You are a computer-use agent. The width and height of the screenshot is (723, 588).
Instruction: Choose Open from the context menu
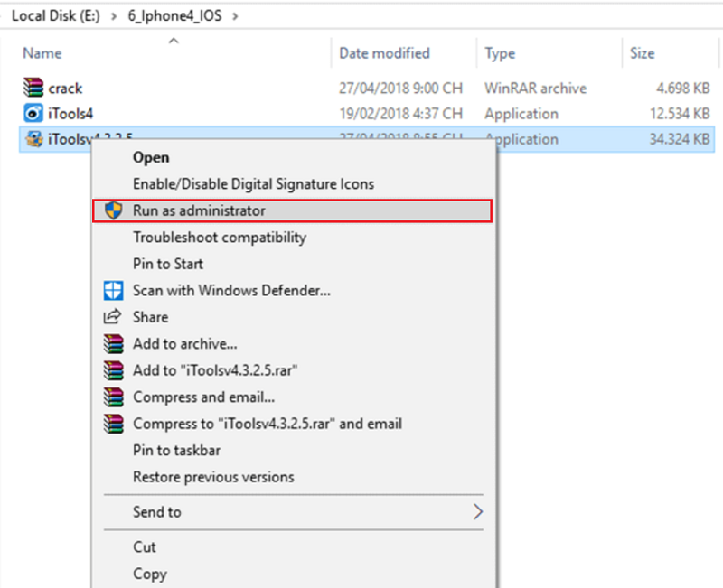click(151, 157)
